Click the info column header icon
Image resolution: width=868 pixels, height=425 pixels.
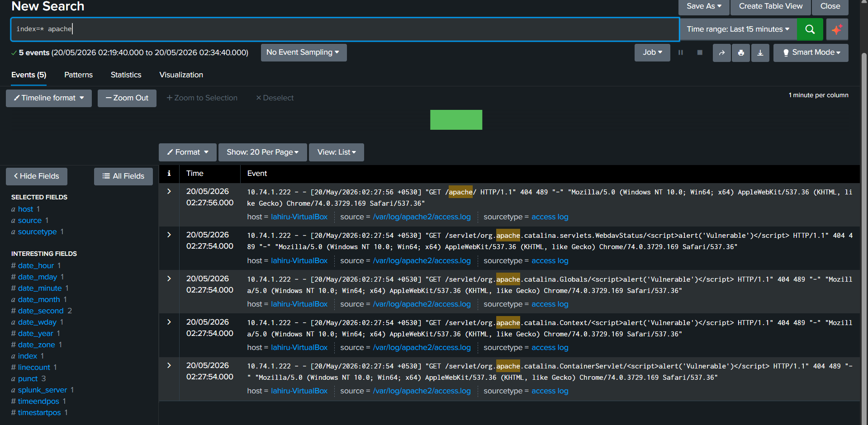[x=169, y=173]
